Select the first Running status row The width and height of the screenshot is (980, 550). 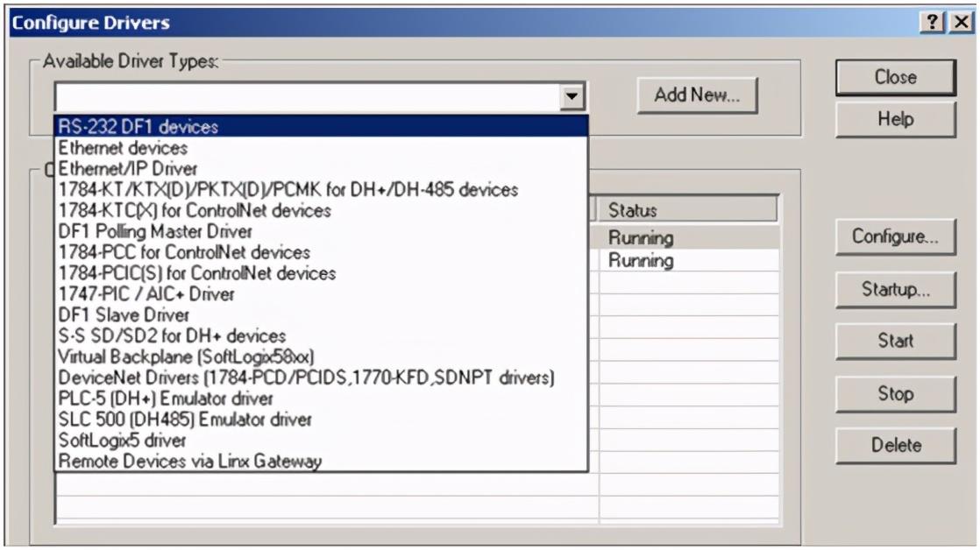(x=689, y=238)
